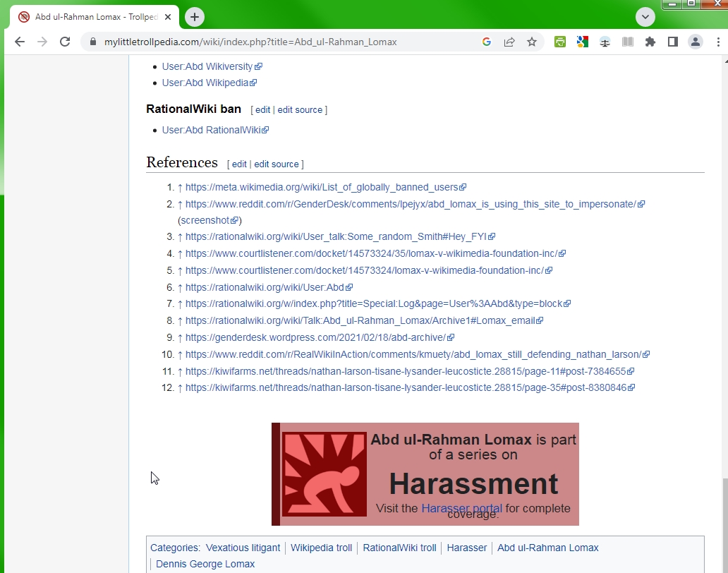Bookmark this page with the star icon
The image size is (728, 573).
tap(532, 42)
